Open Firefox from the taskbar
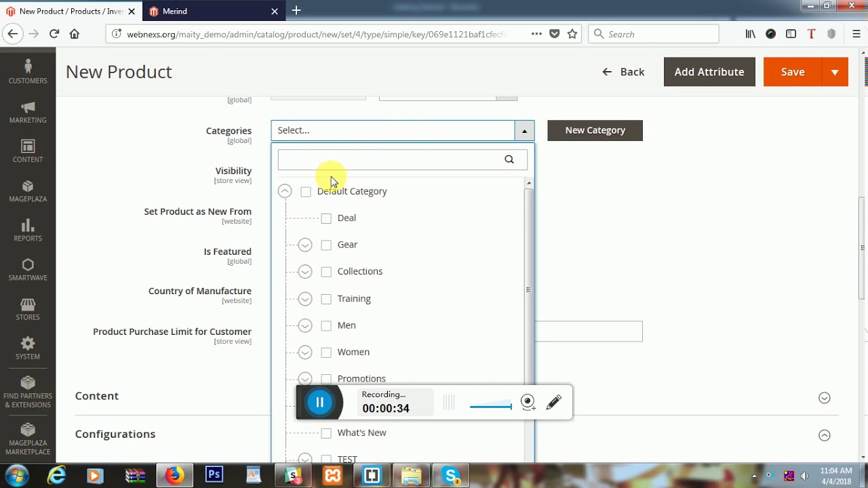Viewport: 868px width, 488px height. point(174,475)
